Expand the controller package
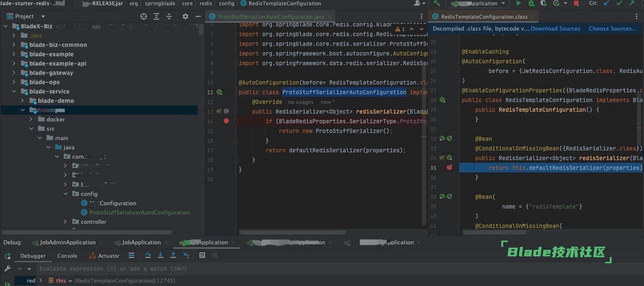The image size is (644, 286). [65, 222]
